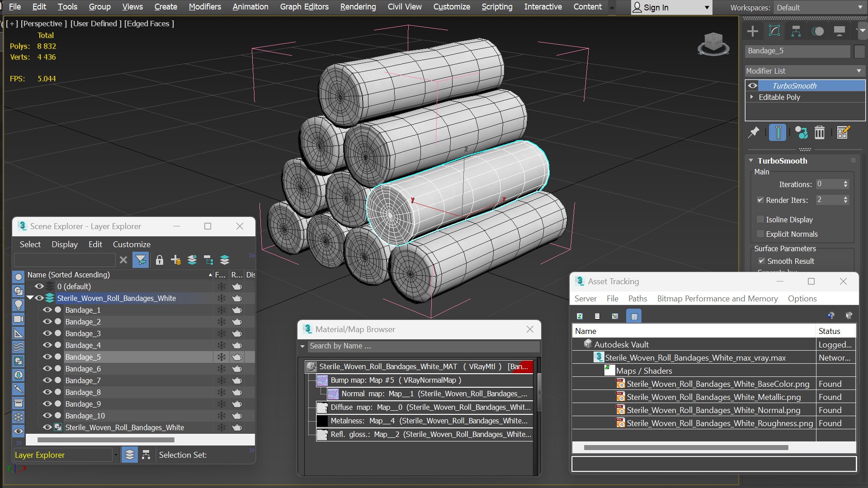Toggle Display Geometry filter in Scene Explorer sidebar
The image size is (868, 488).
19,277
